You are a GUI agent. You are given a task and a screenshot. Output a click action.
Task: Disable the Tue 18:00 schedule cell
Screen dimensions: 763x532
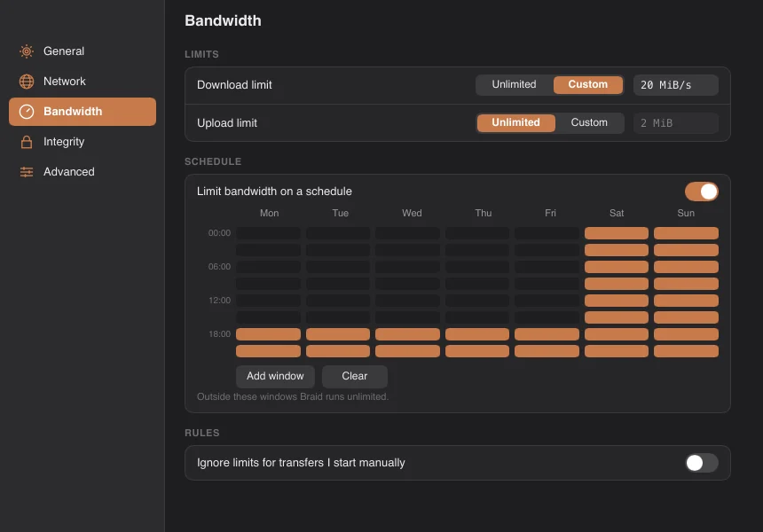[338, 334]
